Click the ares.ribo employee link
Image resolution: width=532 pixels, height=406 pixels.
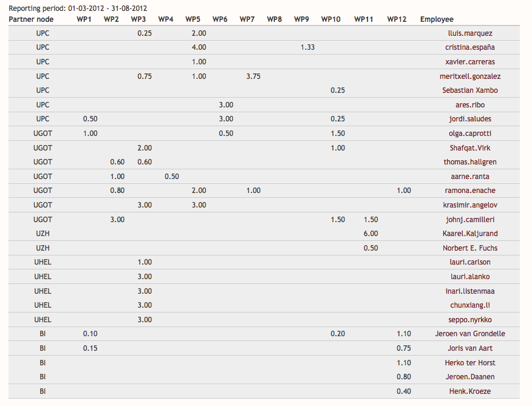click(470, 105)
